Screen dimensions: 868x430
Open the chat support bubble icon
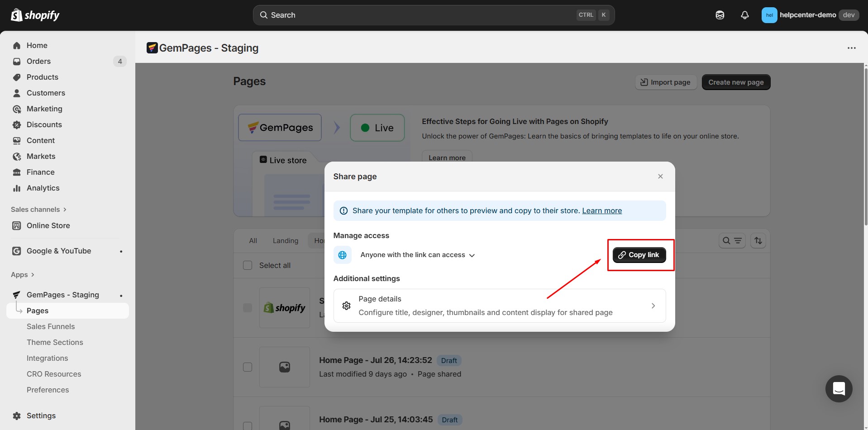tap(839, 388)
